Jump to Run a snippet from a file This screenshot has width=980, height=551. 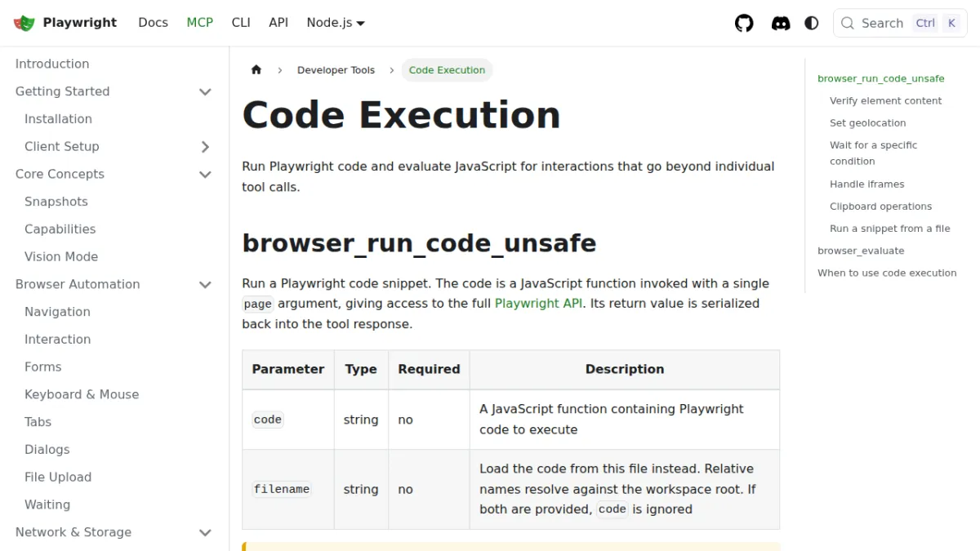click(x=889, y=229)
